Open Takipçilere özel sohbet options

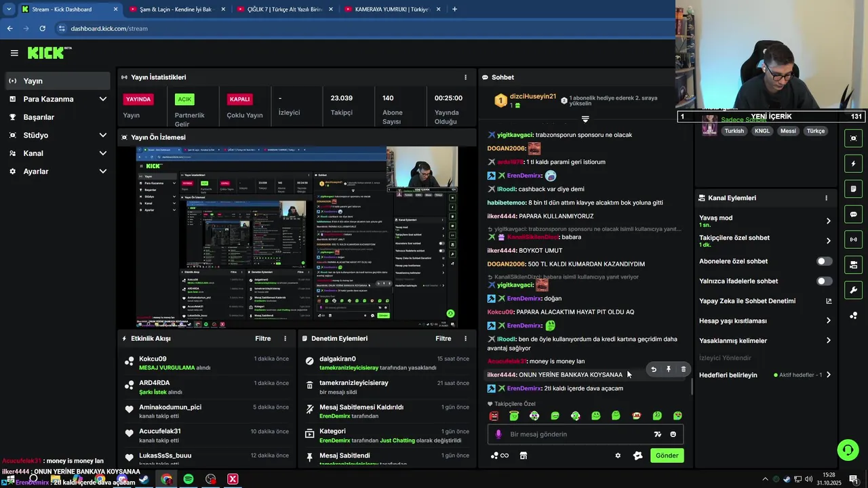point(765,241)
